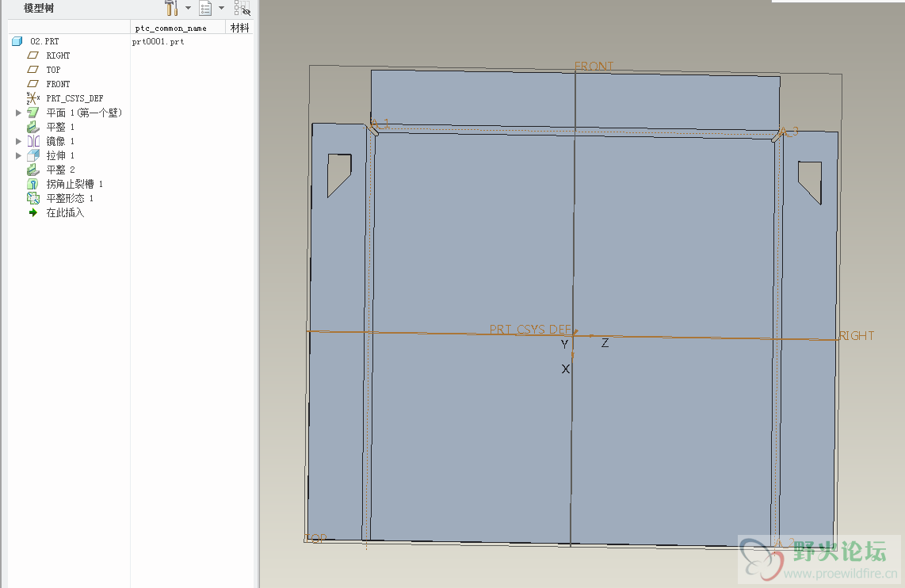Select the 平整 2 feature label
This screenshot has width=905, height=588.
point(60,170)
